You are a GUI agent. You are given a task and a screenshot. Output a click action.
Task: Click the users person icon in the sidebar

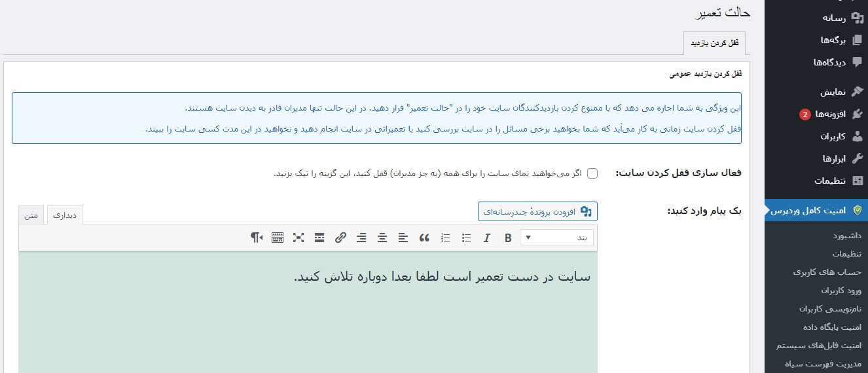point(857,137)
